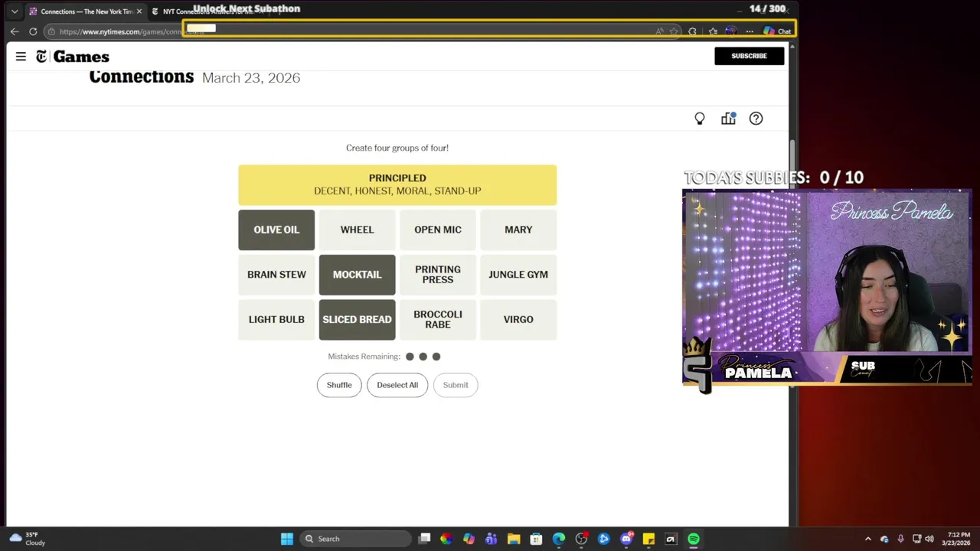The image size is (980, 551).
Task: Reload the page with refresh icon
Action: click(x=33, y=31)
